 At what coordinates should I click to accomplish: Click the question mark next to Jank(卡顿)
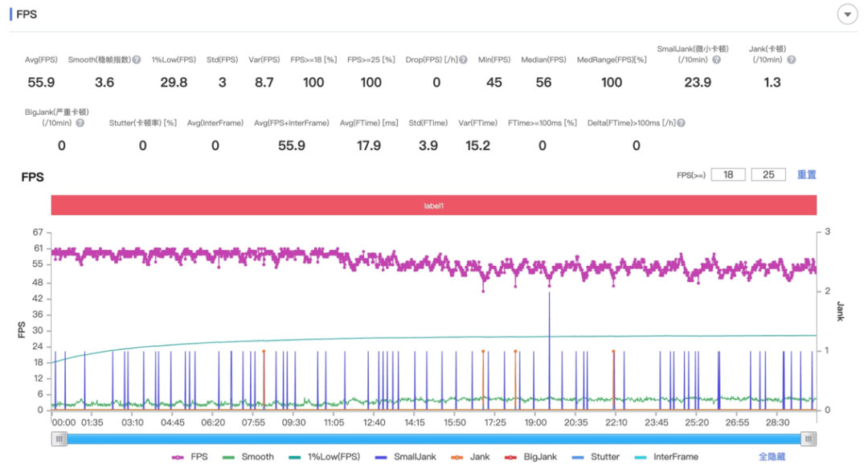point(791,59)
